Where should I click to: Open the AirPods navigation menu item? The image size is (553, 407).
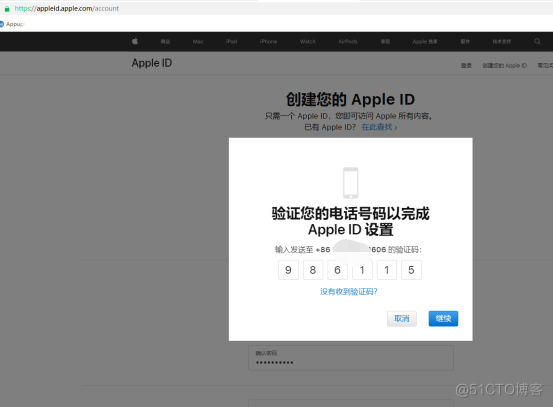[x=348, y=42]
